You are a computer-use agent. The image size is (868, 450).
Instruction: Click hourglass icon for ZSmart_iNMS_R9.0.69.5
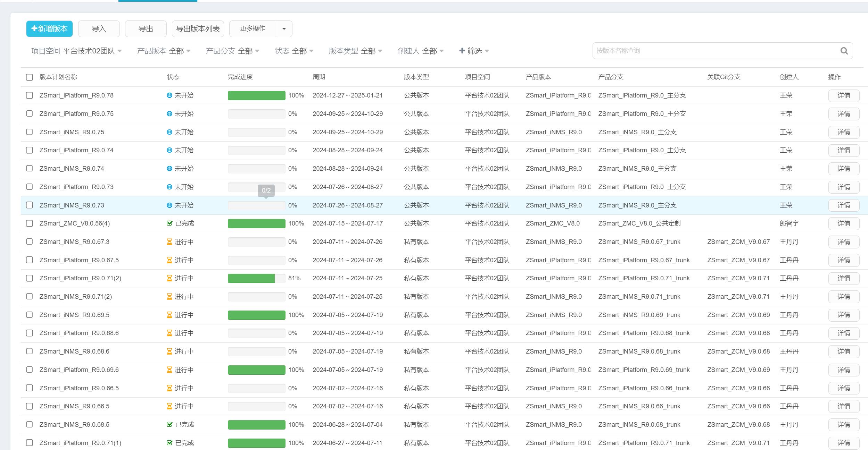point(170,315)
